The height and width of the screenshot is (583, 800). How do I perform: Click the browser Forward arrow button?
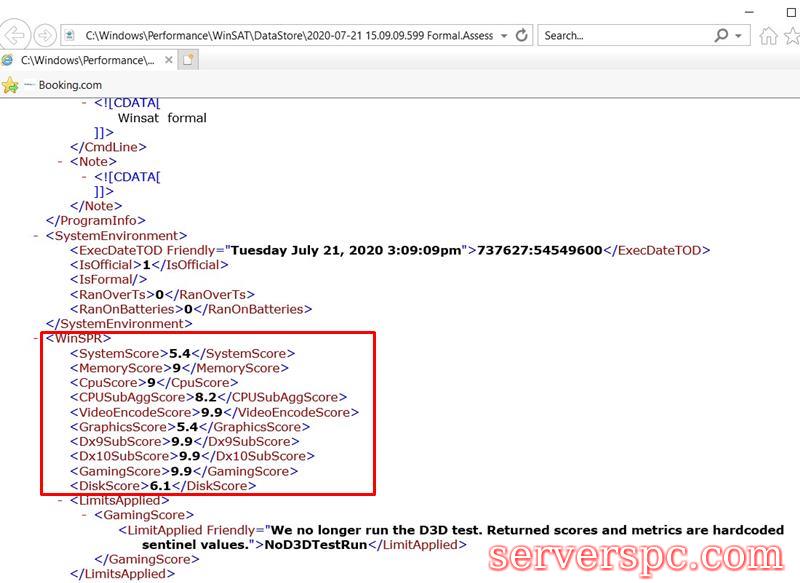(44, 35)
